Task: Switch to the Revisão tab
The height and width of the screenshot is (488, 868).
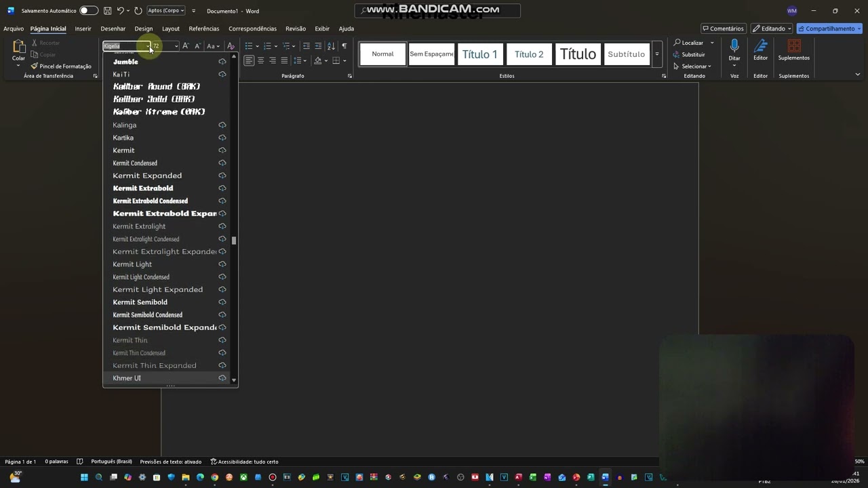Action: (x=296, y=28)
